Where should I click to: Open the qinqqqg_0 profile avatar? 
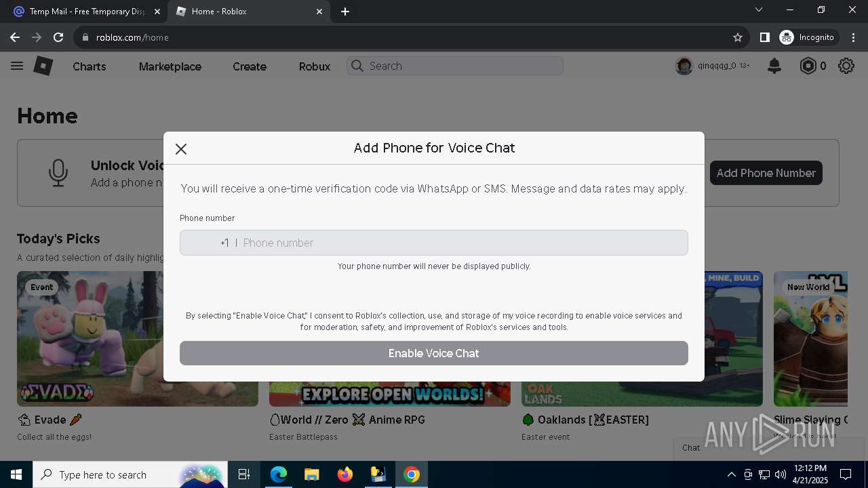coord(684,66)
